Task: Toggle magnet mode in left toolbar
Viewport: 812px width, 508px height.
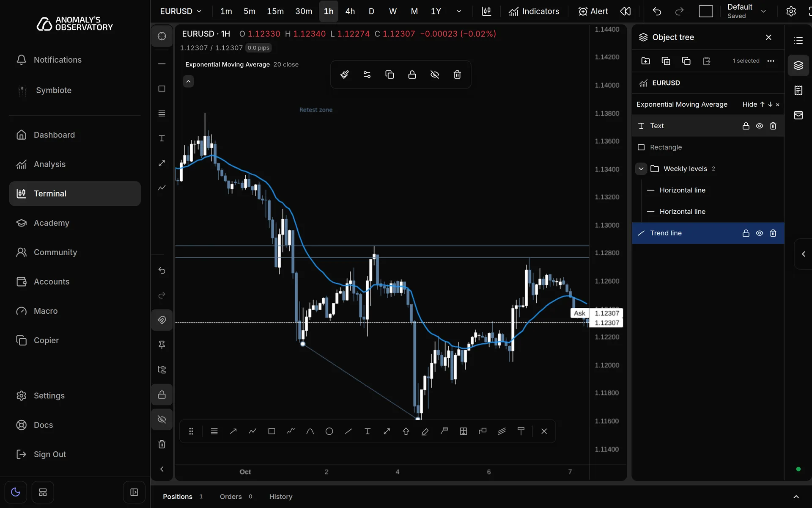Action: point(162,320)
